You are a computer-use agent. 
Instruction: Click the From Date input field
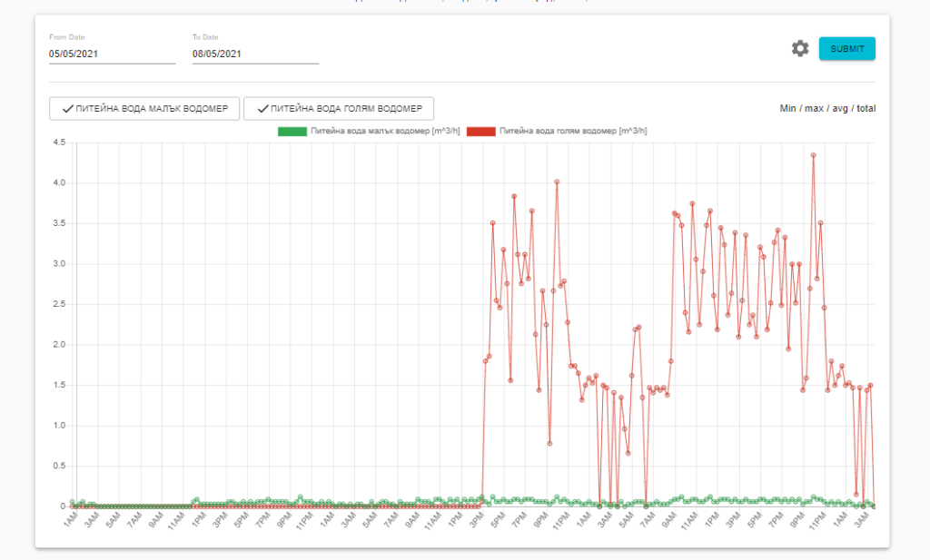(x=112, y=54)
